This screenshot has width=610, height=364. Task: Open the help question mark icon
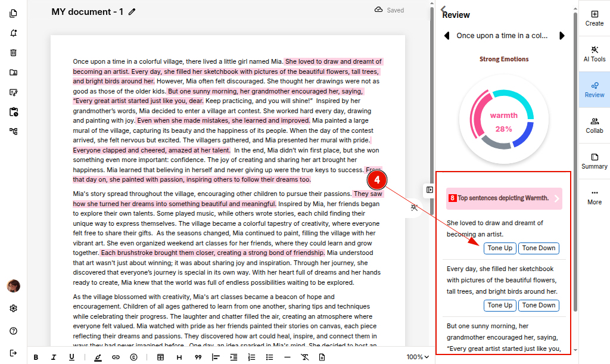(x=13, y=331)
